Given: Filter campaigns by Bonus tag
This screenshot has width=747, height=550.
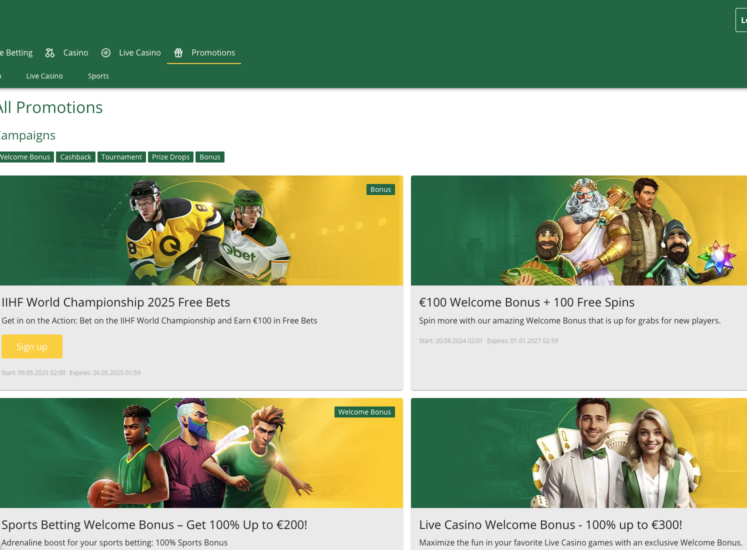Looking at the screenshot, I should coord(210,157).
